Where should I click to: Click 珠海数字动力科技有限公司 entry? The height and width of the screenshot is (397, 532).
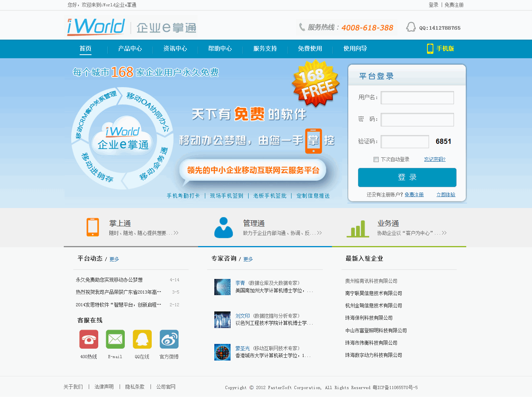click(x=374, y=355)
